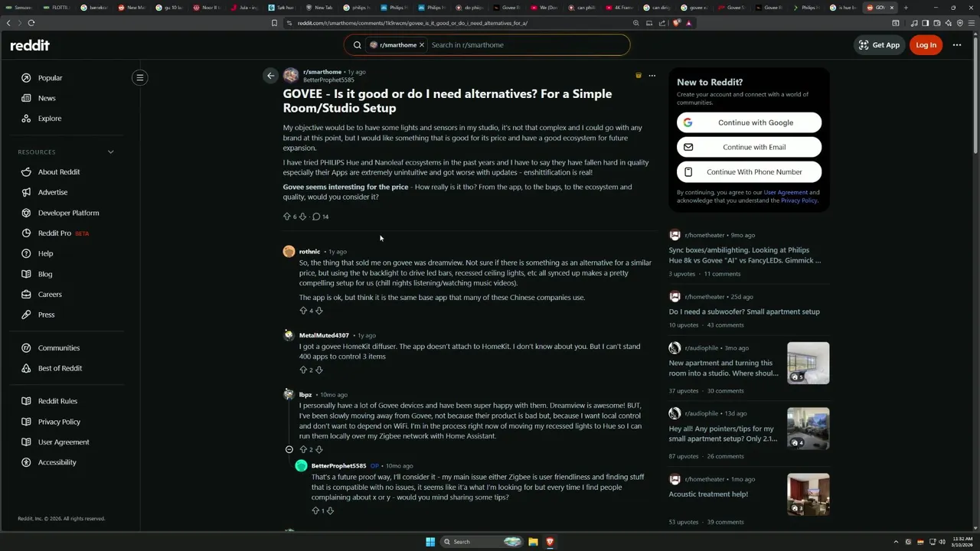Open Reddit Rules sidebar item
The height and width of the screenshot is (551, 980).
[x=57, y=401]
